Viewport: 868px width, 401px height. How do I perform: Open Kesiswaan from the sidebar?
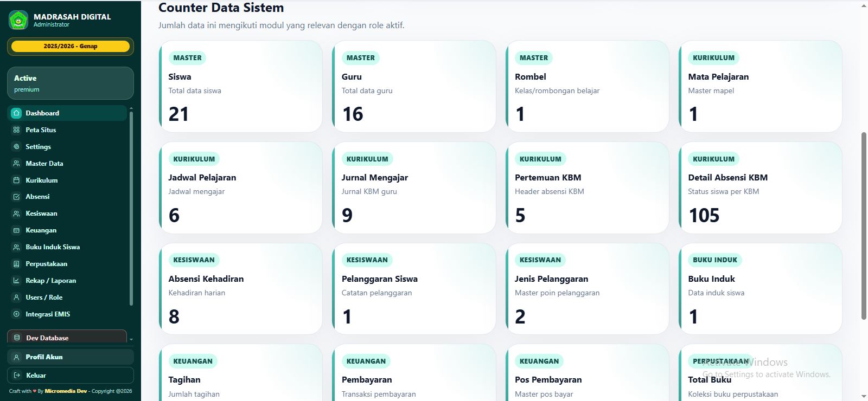coord(67,214)
